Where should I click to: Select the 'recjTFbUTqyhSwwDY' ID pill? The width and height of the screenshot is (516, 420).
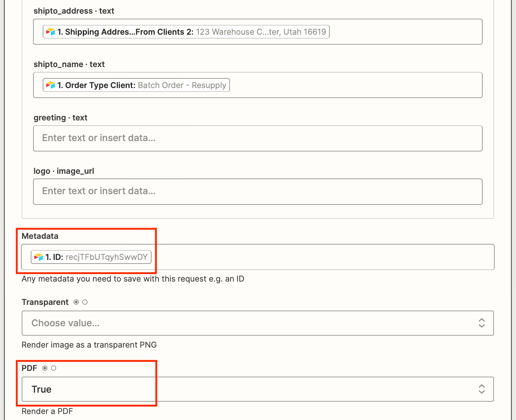(x=91, y=257)
